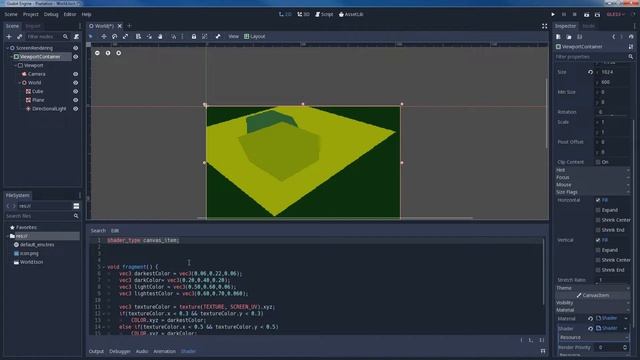Select the Move Mode tool
640x360 pixels.
tap(104, 36)
